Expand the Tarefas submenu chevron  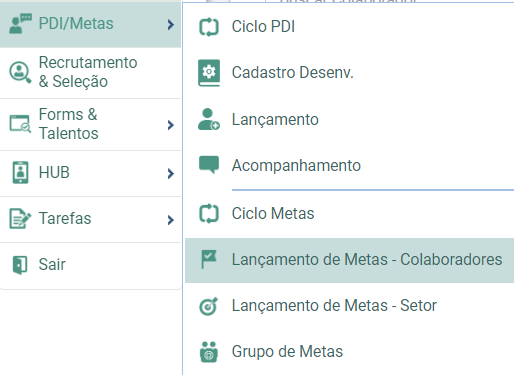tap(171, 220)
